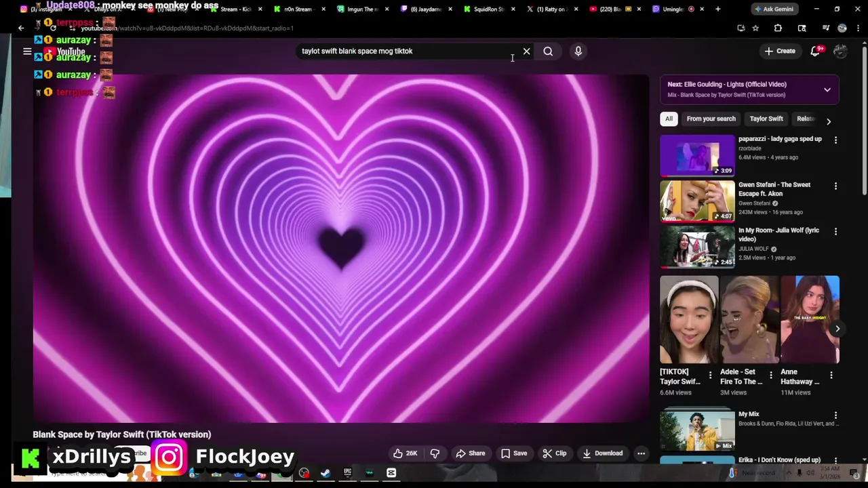This screenshot has height=488, width=868.
Task: Open options for the Anne Hathaway short
Action: 831,375
